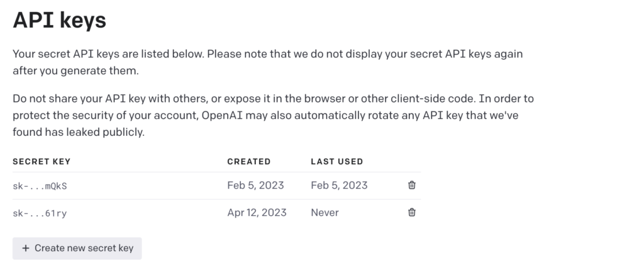This screenshot has height=275, width=644.
Task: Click the 'found has leaked publicly' line
Action: pos(79,133)
